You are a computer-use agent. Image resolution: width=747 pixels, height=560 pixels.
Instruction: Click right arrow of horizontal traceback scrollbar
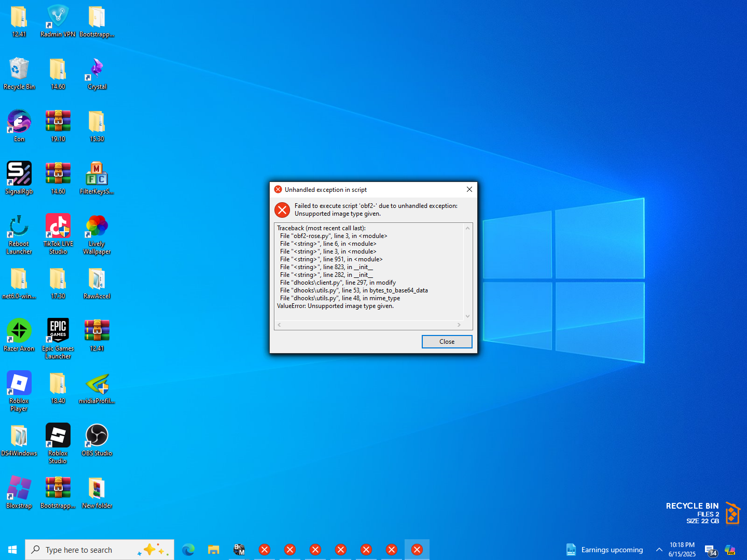[x=459, y=325]
